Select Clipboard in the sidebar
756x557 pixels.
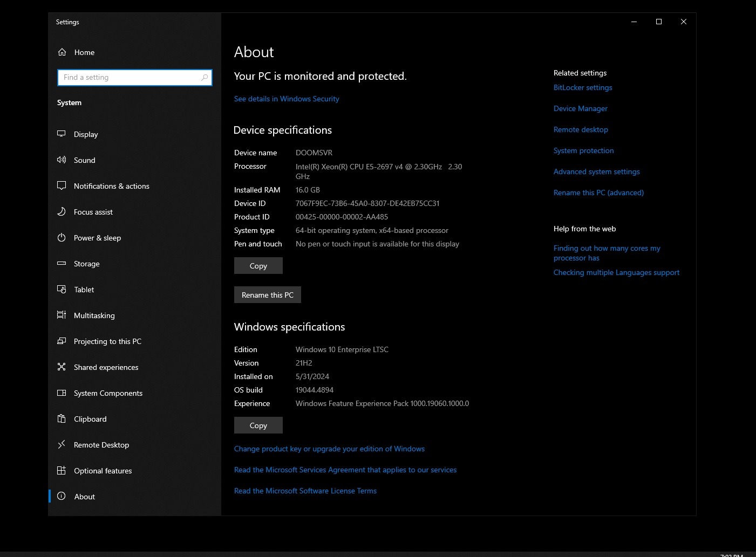pos(135,419)
